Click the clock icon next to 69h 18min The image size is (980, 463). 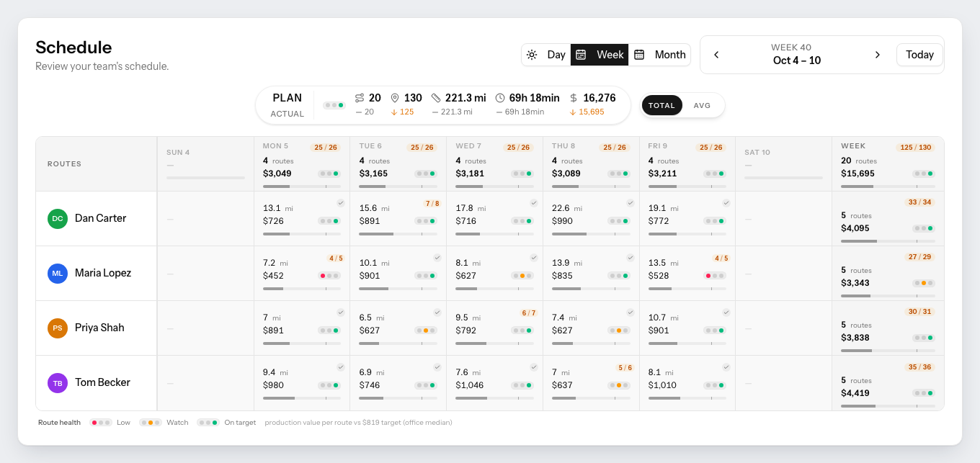point(500,98)
